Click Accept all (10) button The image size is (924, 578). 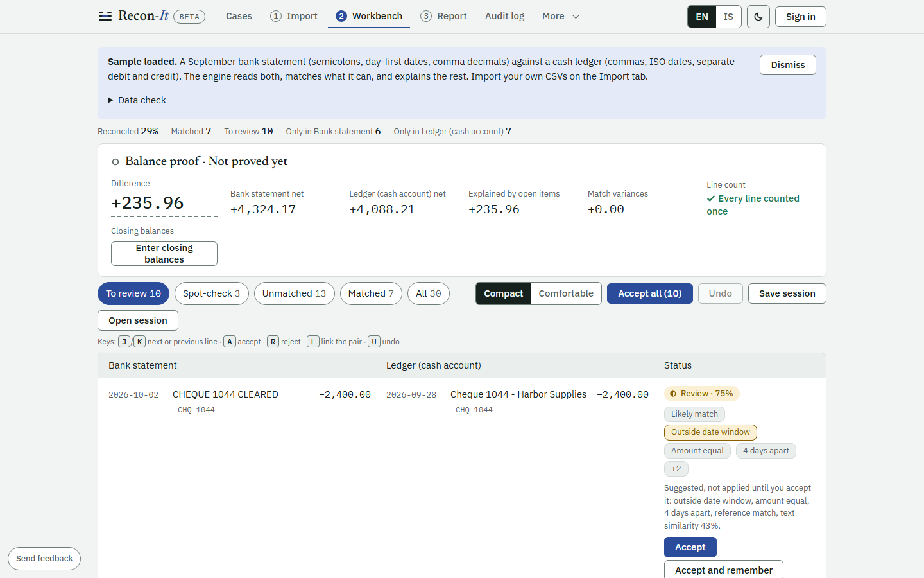(x=650, y=293)
